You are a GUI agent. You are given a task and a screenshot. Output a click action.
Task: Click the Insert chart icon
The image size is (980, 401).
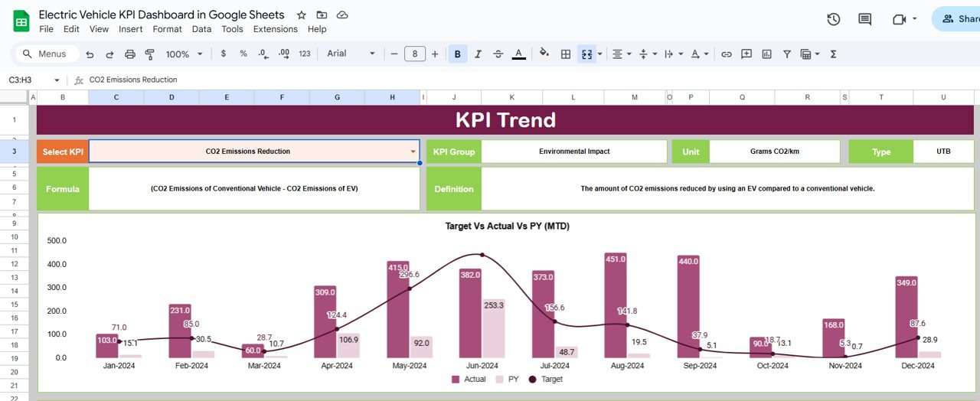tap(766, 54)
